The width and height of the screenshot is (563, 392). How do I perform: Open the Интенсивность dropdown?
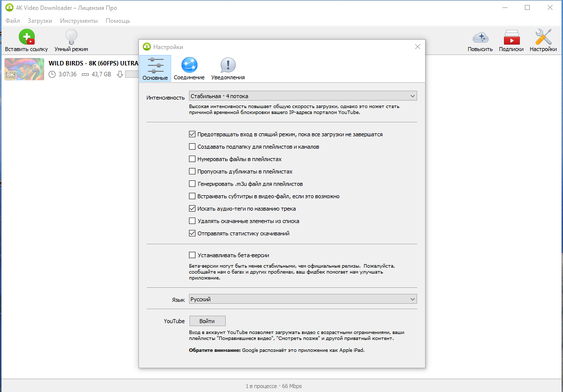(x=303, y=96)
